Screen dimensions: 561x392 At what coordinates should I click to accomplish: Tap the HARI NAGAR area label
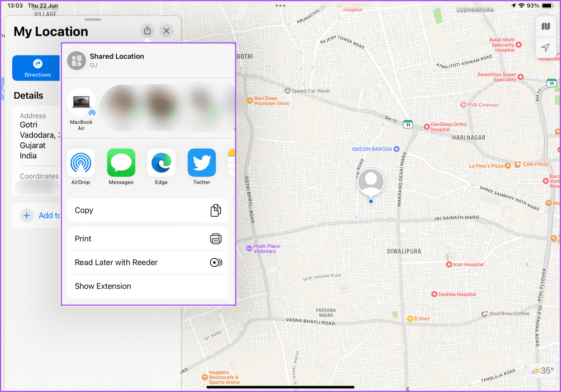469,138
